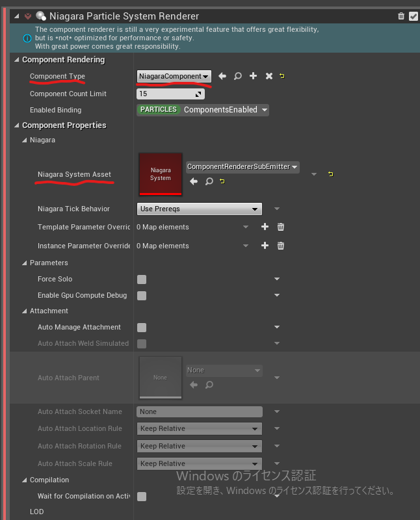Toggle the renderer enabled checkbox in header

click(413, 16)
